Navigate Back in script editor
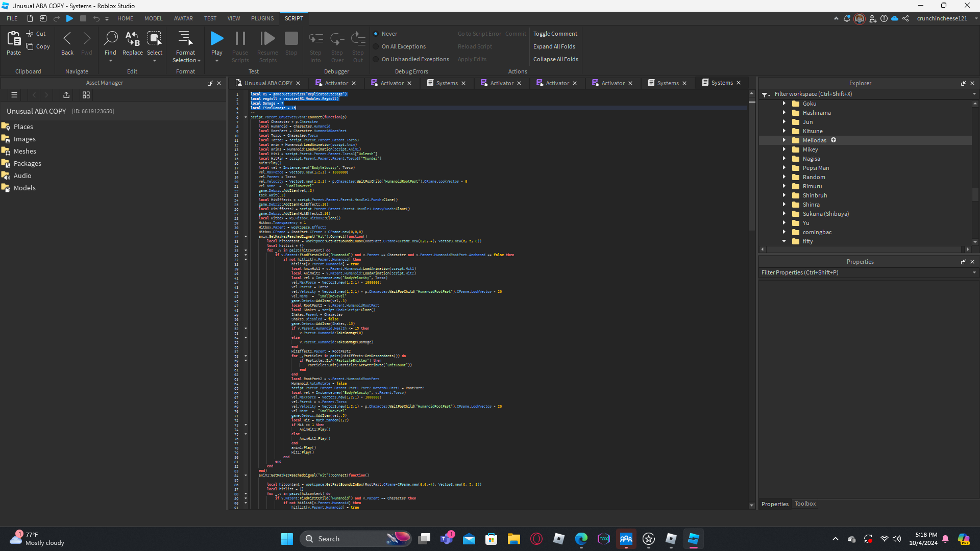The width and height of the screenshot is (980, 551). tap(67, 39)
